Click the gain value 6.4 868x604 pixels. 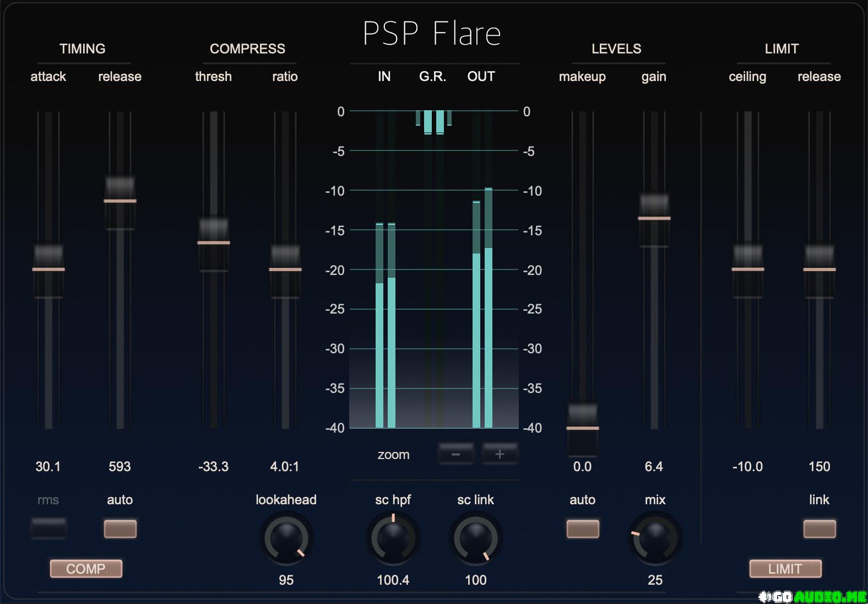pyautogui.click(x=654, y=467)
